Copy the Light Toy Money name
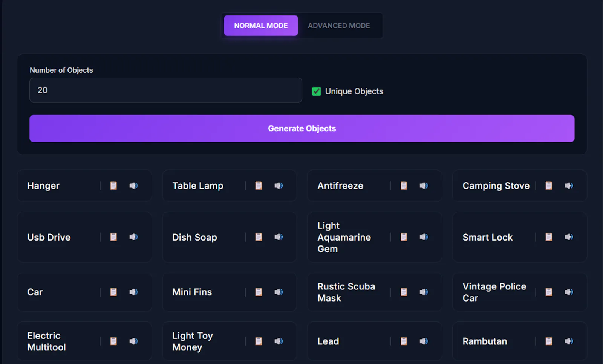The image size is (603, 364). 259,341
